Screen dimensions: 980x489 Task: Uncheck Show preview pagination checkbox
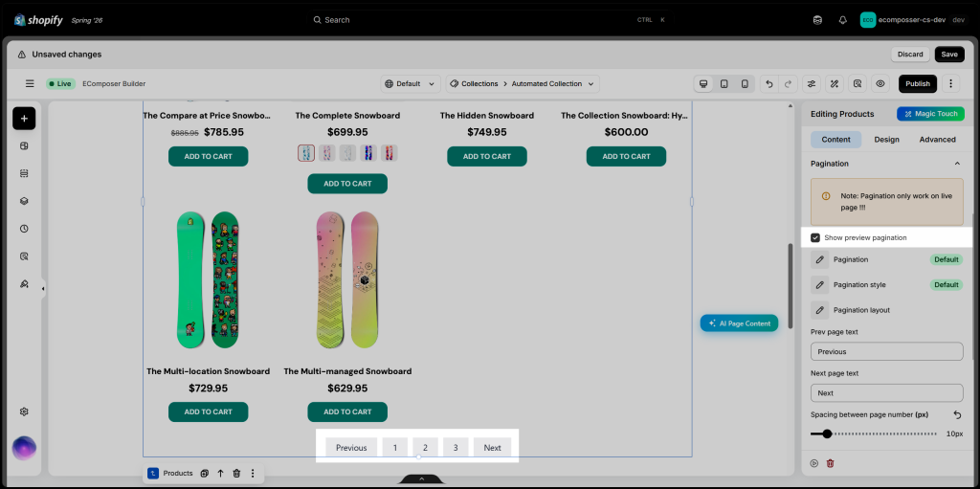click(815, 237)
